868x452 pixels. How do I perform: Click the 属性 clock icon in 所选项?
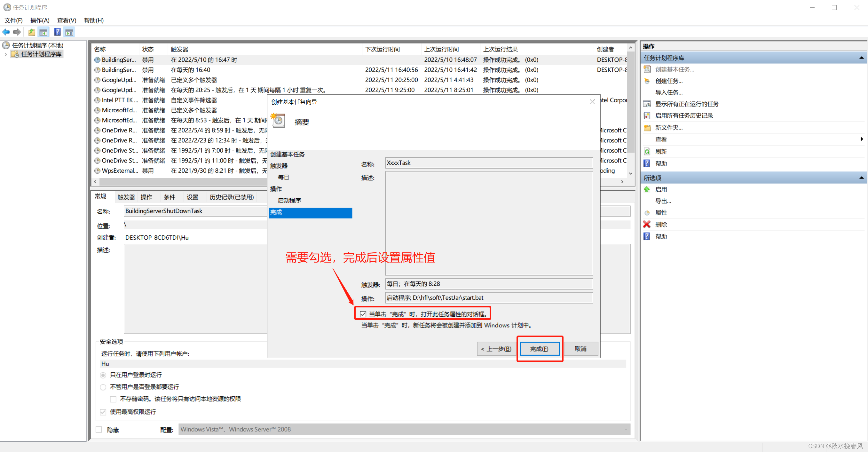[x=647, y=213]
